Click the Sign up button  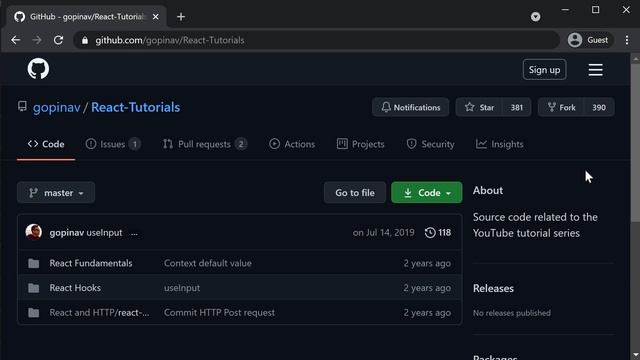[x=544, y=70]
